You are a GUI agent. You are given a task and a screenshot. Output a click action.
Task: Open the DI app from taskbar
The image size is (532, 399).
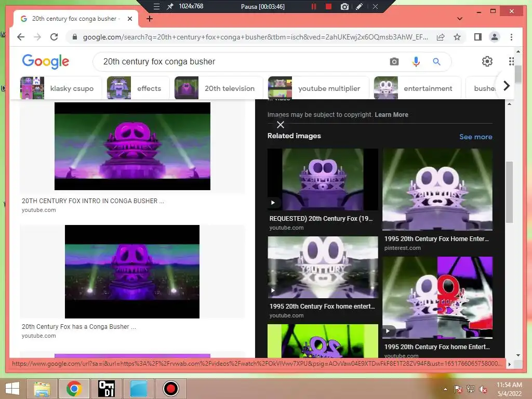coord(106,389)
